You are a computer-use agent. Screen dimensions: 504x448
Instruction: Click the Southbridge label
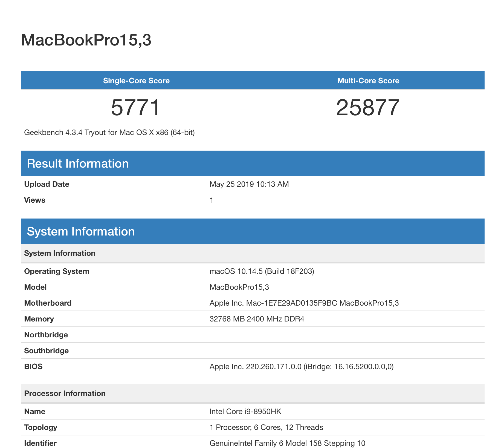[x=46, y=351]
